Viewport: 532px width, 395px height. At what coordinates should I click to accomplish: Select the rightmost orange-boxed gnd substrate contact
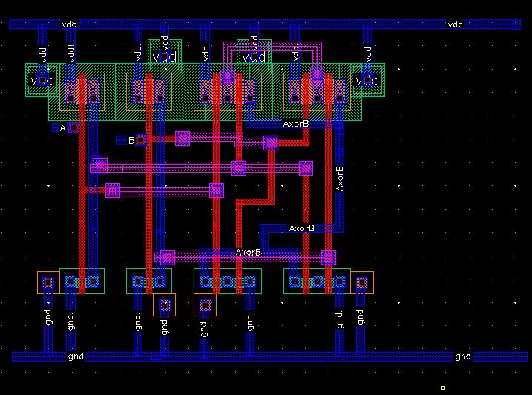tap(362, 282)
